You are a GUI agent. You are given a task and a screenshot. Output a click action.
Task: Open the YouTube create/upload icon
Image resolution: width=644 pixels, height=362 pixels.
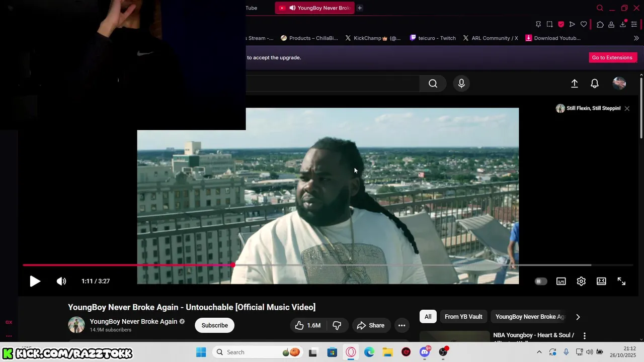coord(574,83)
